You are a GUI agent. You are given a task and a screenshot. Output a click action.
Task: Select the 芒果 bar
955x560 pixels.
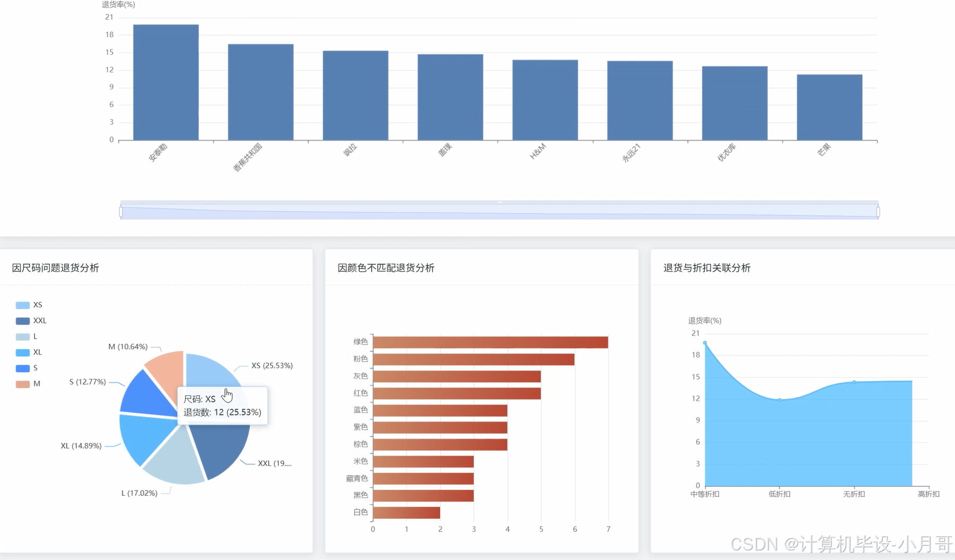[830, 107]
